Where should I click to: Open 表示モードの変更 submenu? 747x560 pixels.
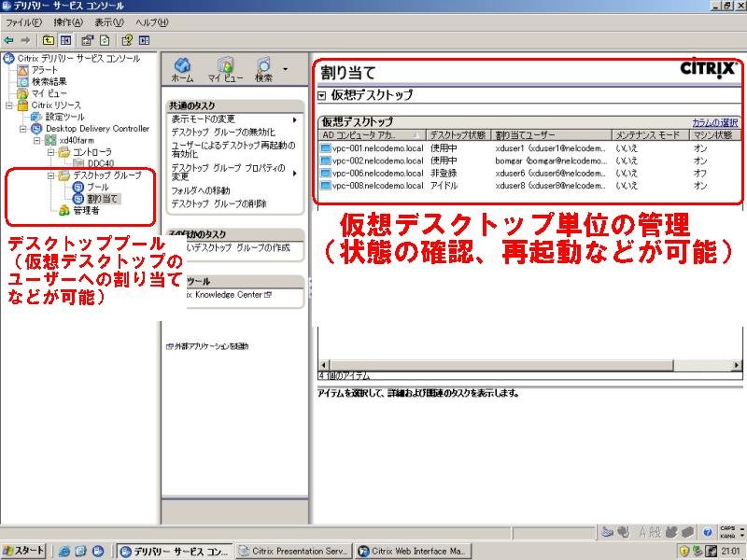pyautogui.click(x=234, y=119)
